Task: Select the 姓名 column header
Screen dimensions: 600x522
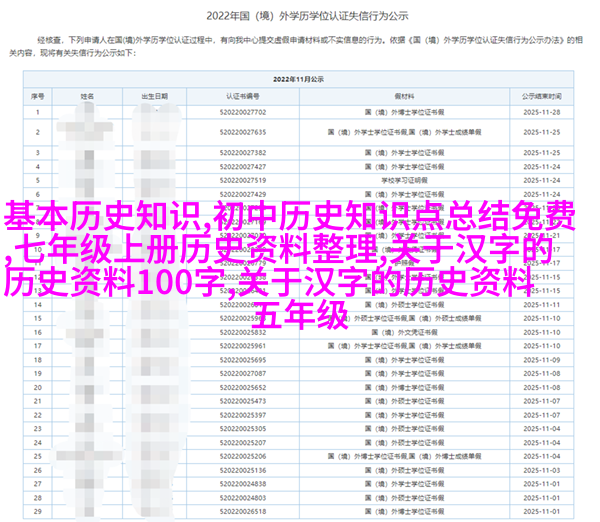Action: tap(86, 96)
